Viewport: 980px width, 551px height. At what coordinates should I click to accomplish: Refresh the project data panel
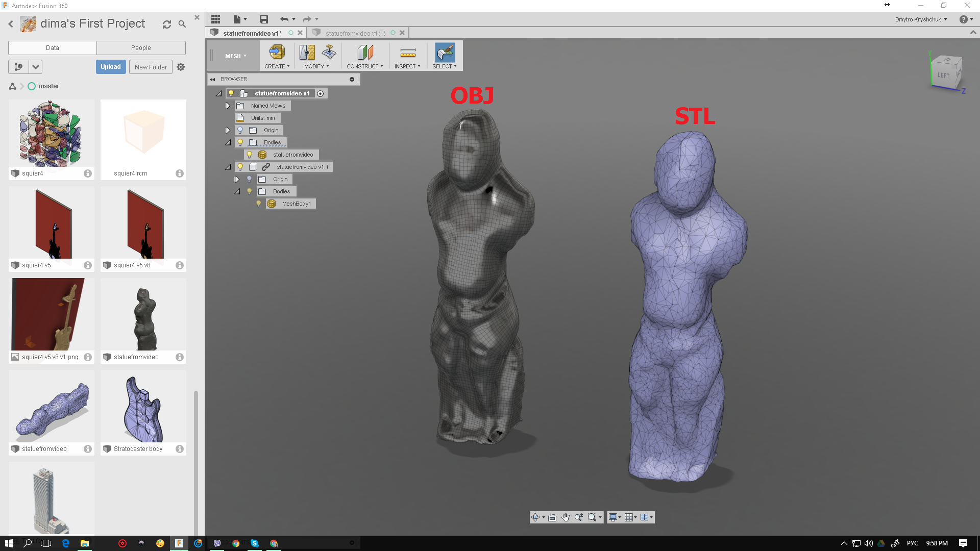tap(167, 24)
